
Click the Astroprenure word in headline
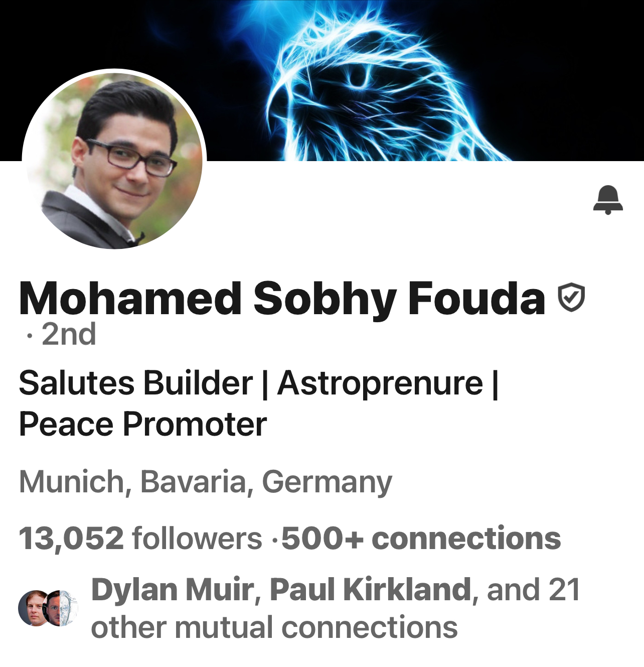pos(380,383)
